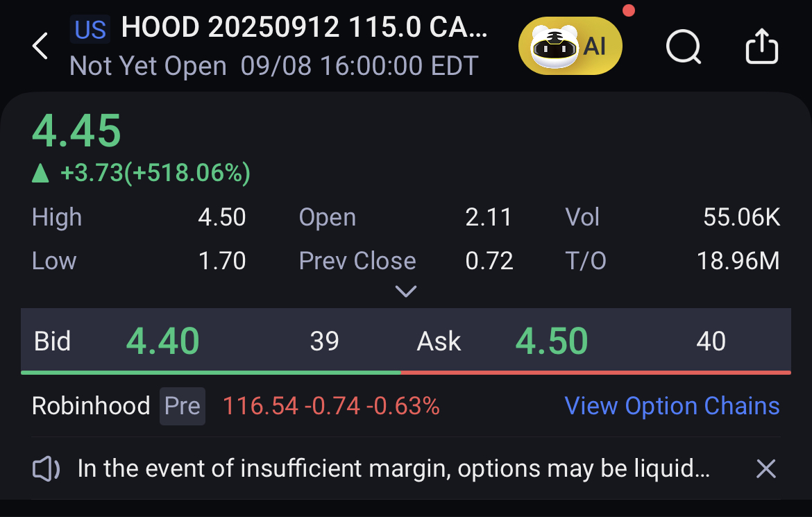Tap the 4.45 last price
Screen dimensions: 812x517
76,130
